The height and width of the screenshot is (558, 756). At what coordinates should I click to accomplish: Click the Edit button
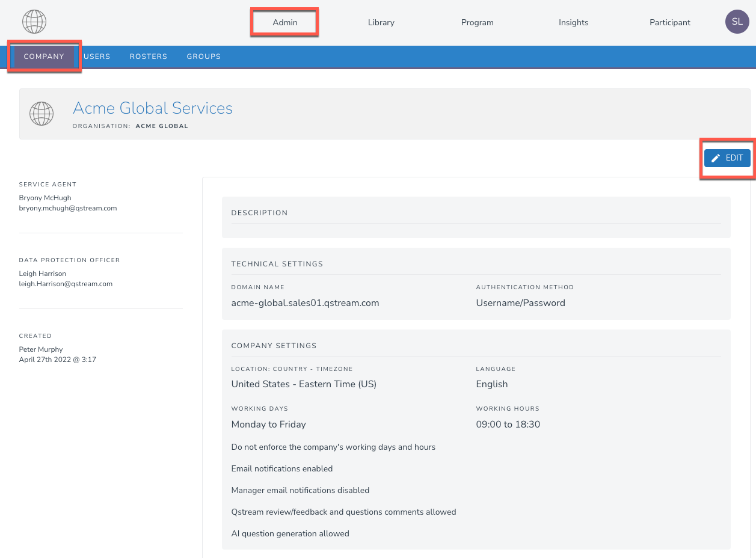pyautogui.click(x=728, y=158)
